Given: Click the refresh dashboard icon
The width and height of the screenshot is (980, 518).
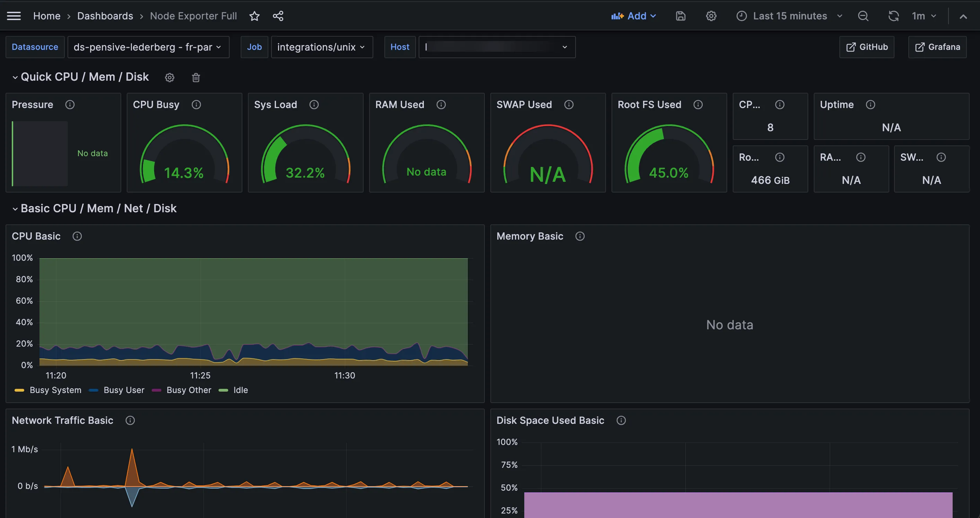Looking at the screenshot, I should pos(893,16).
